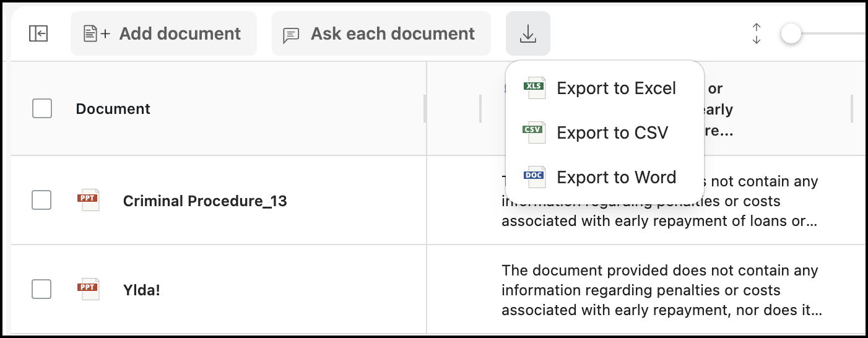Click the PPT file icon beside Criminal Procedure_13

[88, 200]
